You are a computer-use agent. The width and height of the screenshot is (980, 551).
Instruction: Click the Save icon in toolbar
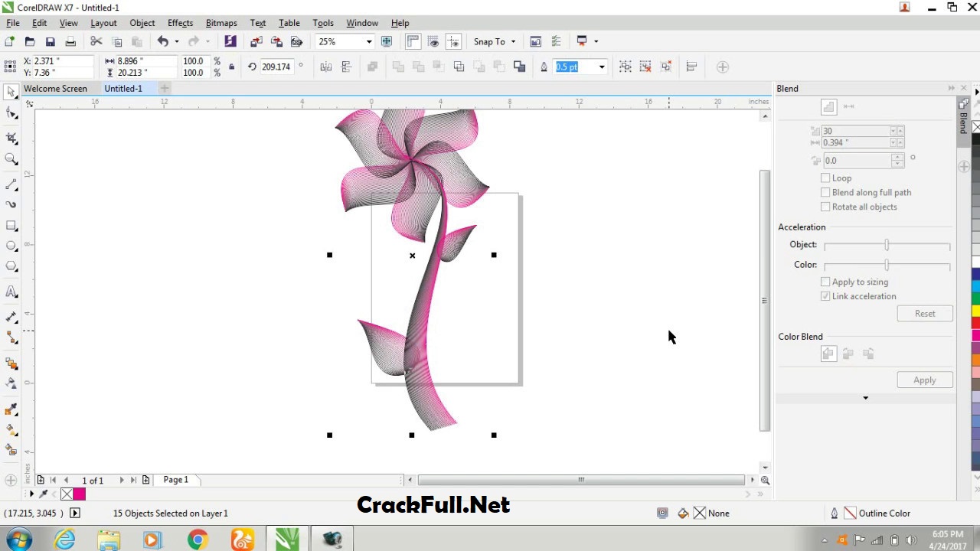coord(51,41)
